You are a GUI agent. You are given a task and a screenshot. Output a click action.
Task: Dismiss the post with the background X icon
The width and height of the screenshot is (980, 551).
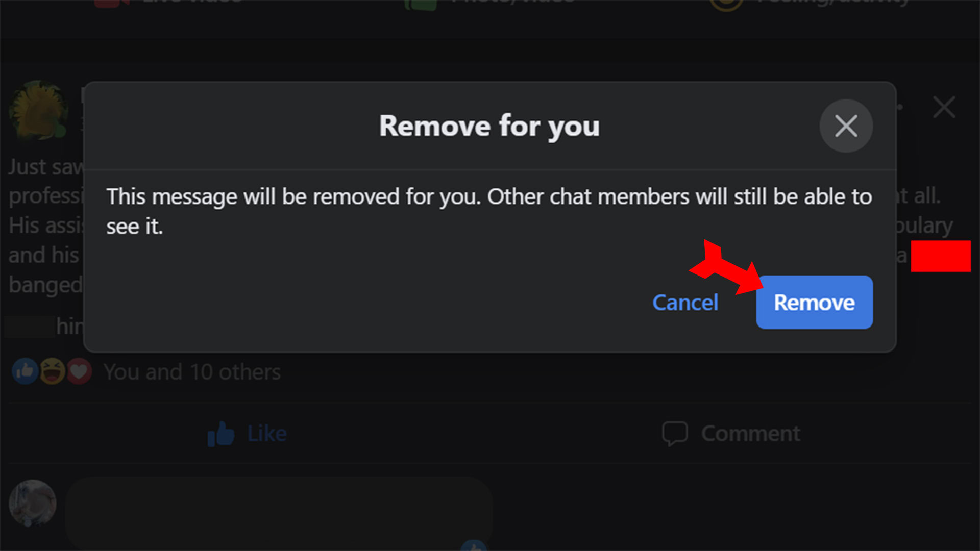[944, 107]
